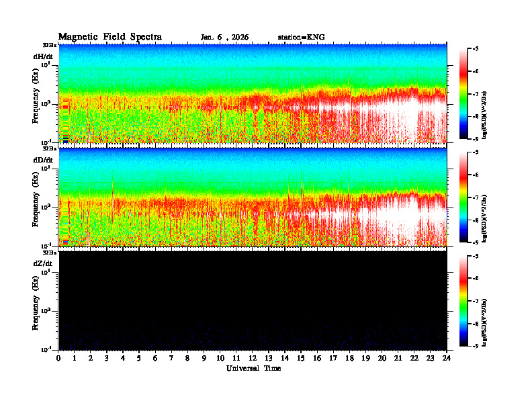Click hour 10 tick label on time axis
The image size is (532, 411).
[x=220, y=358]
